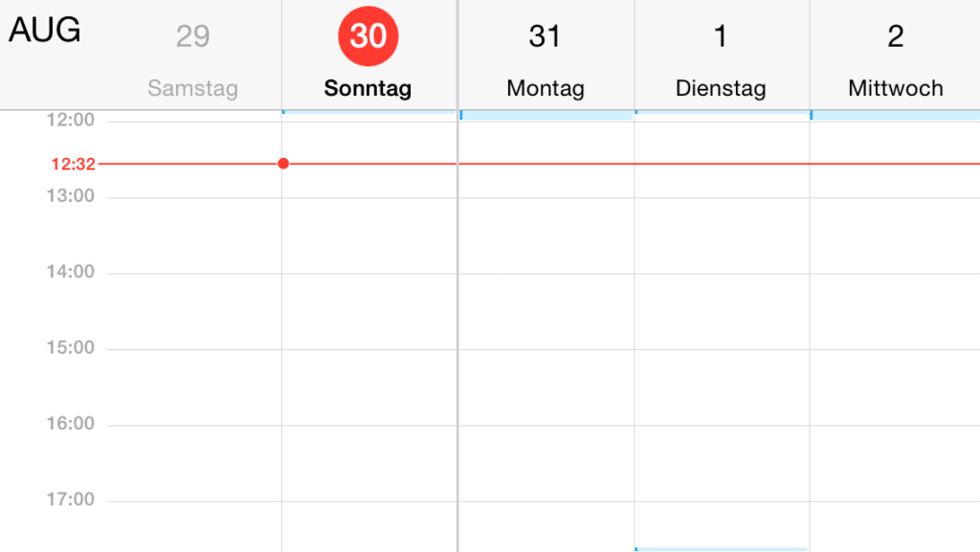This screenshot has height=552, width=980.
Task: Choose Dienstag 1 in the day header
Action: click(721, 59)
